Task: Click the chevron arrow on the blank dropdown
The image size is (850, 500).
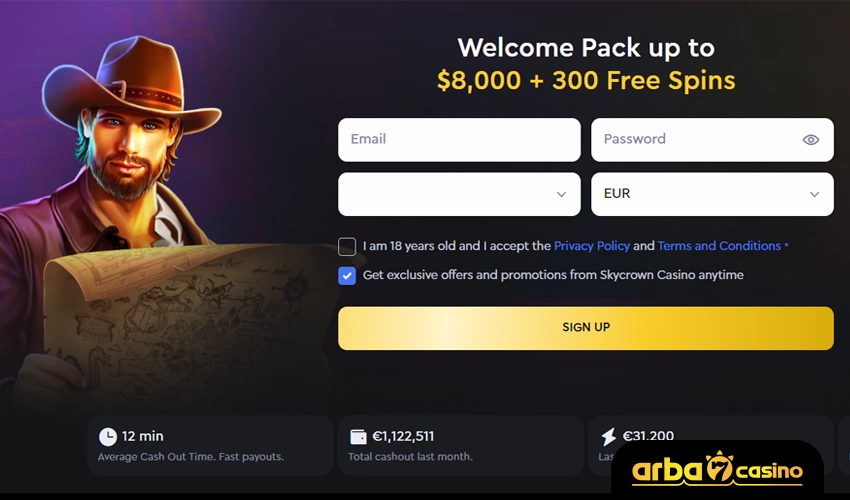Action: 561,194
